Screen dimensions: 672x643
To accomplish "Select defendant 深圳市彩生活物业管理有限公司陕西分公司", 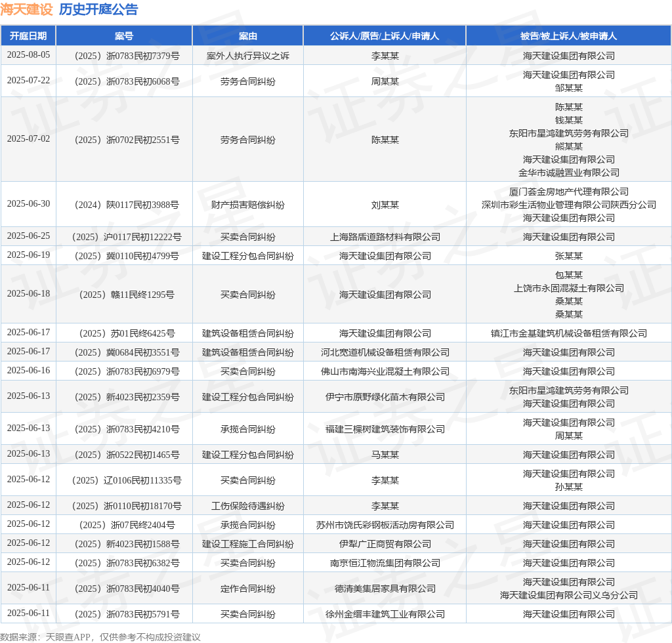I will pyautogui.click(x=569, y=205).
